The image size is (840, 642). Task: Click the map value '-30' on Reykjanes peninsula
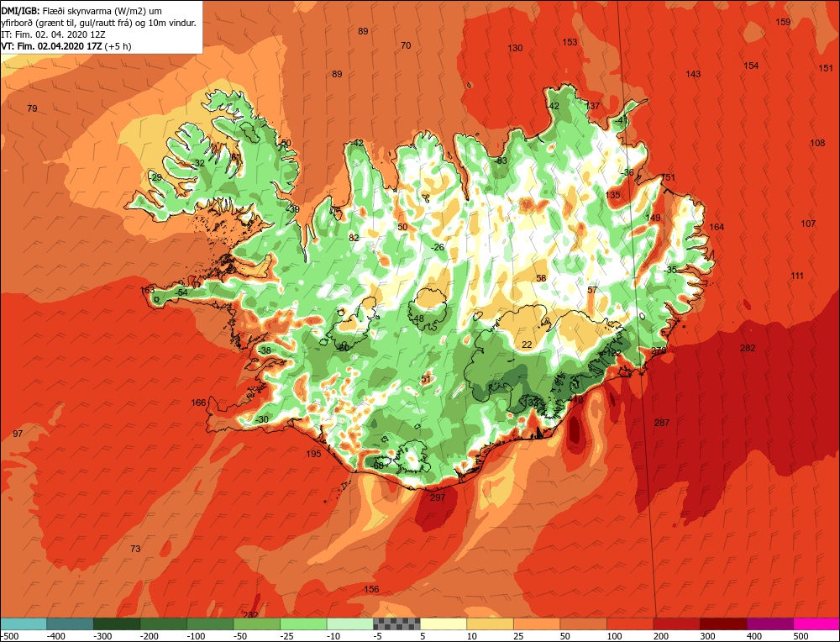pyautogui.click(x=261, y=419)
